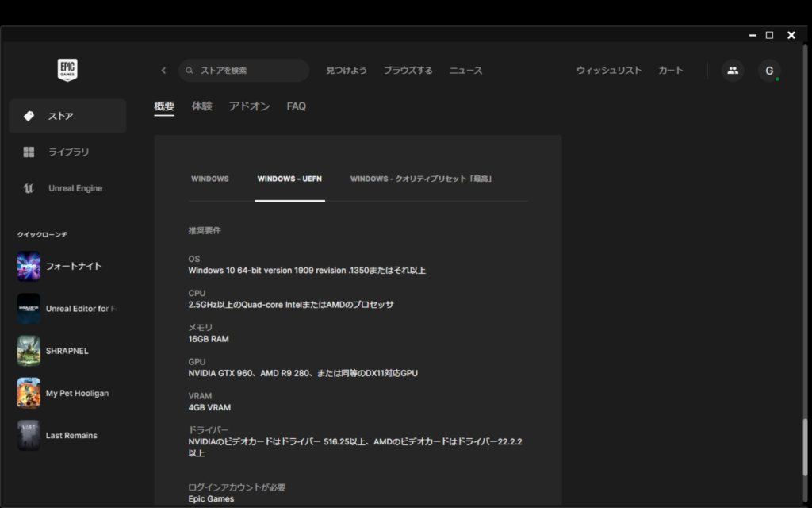Open the friends list icon
This screenshot has width=812, height=508.
pos(733,71)
